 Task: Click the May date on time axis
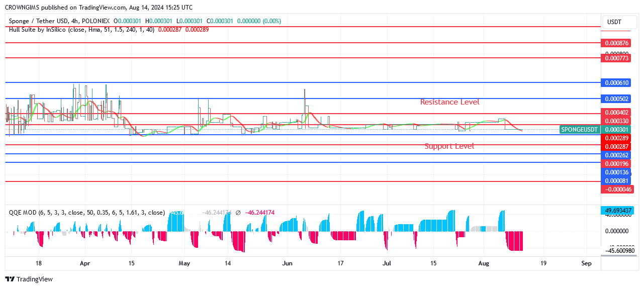(x=185, y=263)
